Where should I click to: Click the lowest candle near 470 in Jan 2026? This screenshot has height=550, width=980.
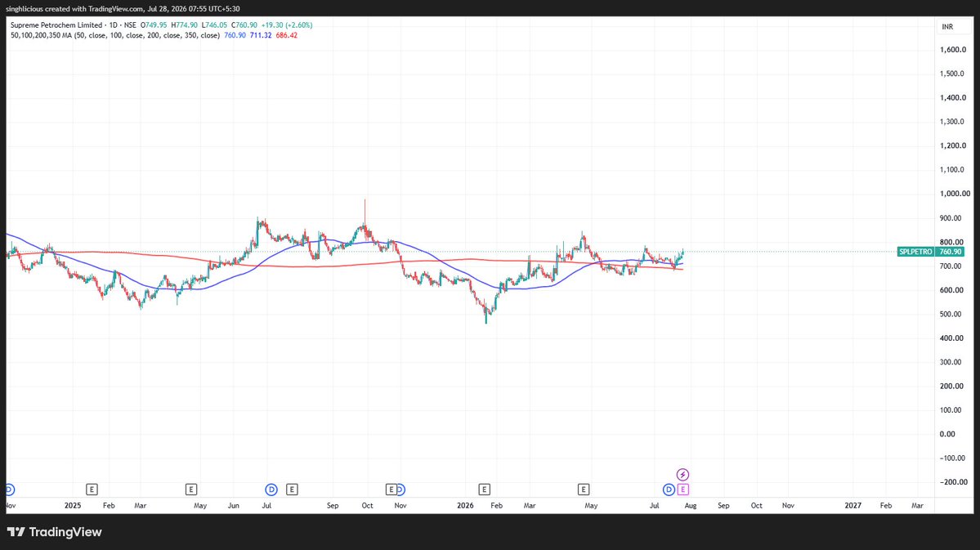tap(486, 313)
